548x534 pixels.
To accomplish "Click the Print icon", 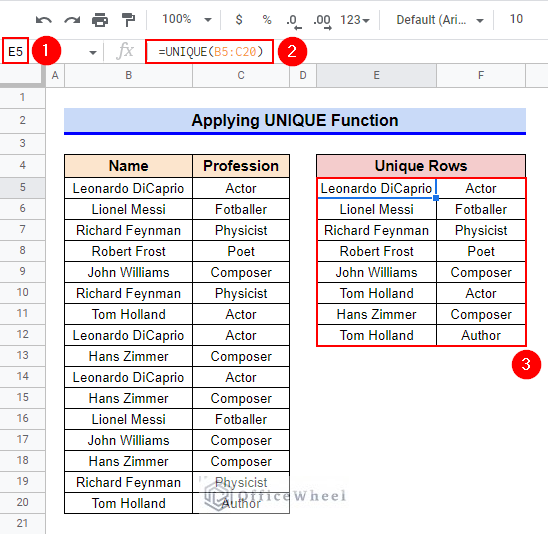I will [x=100, y=20].
